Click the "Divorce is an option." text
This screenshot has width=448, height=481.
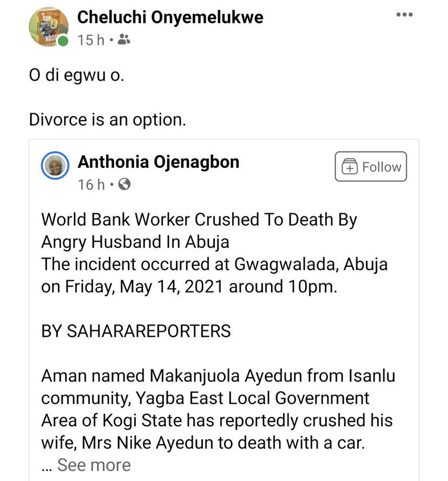[x=108, y=120]
